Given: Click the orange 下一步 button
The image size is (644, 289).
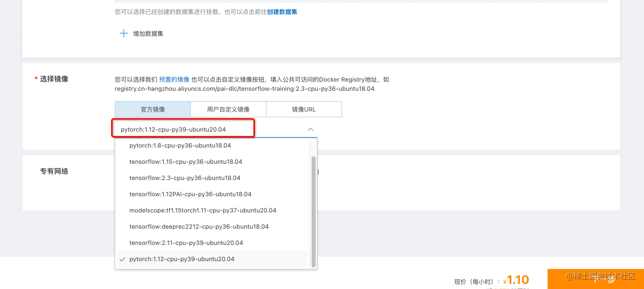Looking at the screenshot, I should point(596,279).
